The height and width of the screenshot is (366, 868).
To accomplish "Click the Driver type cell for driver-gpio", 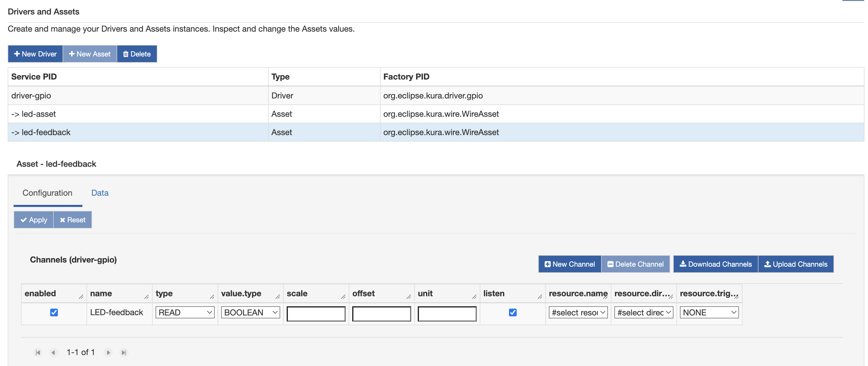I will 324,95.
